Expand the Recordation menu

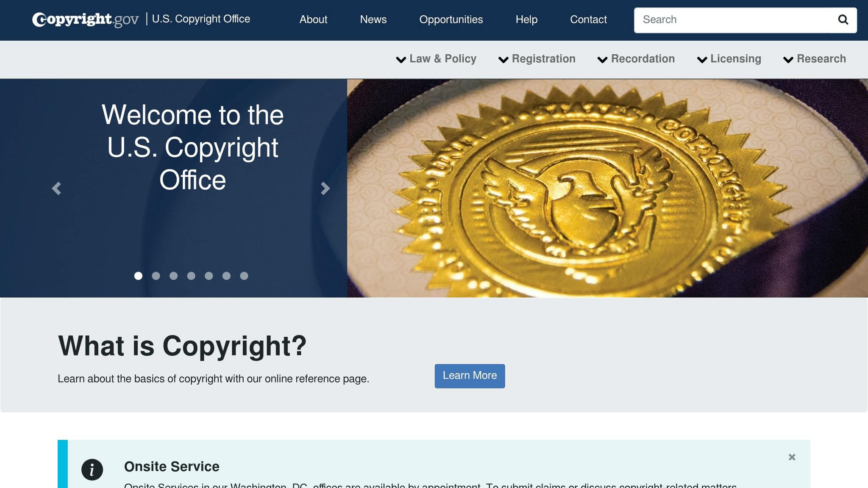(x=636, y=59)
